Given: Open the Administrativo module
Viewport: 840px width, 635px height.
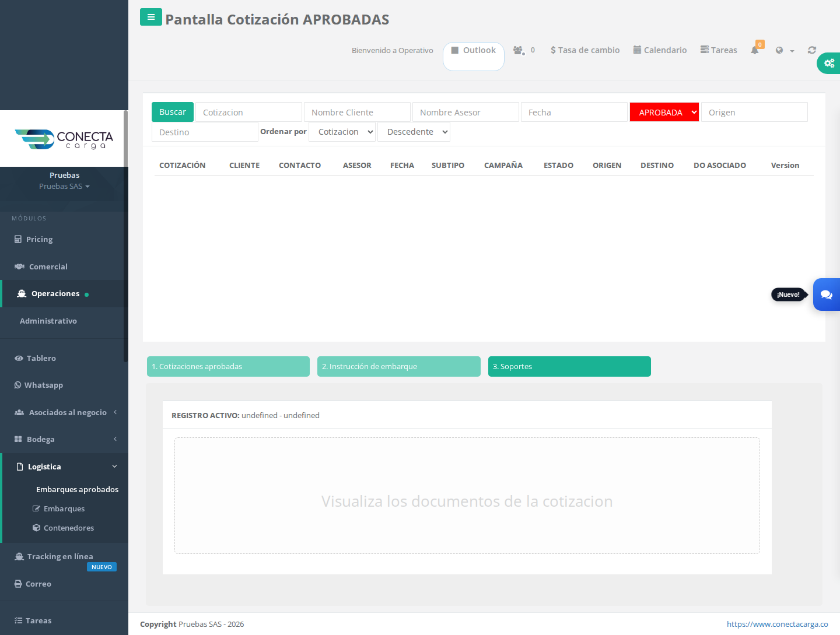Looking at the screenshot, I should point(48,321).
